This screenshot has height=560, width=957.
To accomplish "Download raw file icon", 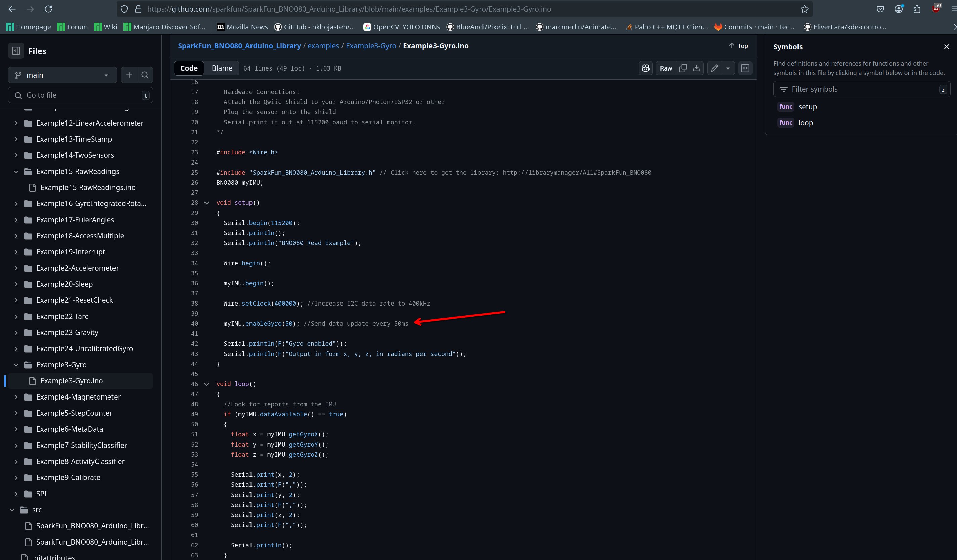I will pyautogui.click(x=696, y=68).
